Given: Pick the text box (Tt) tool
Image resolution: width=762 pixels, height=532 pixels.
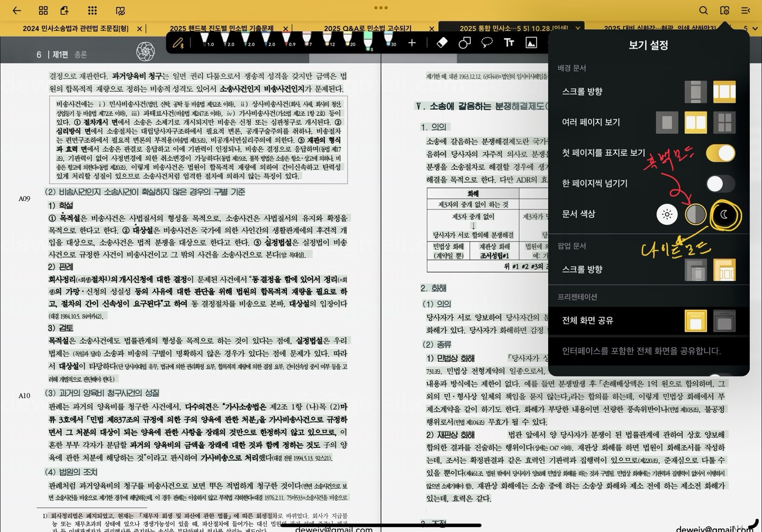Looking at the screenshot, I should pos(509,43).
